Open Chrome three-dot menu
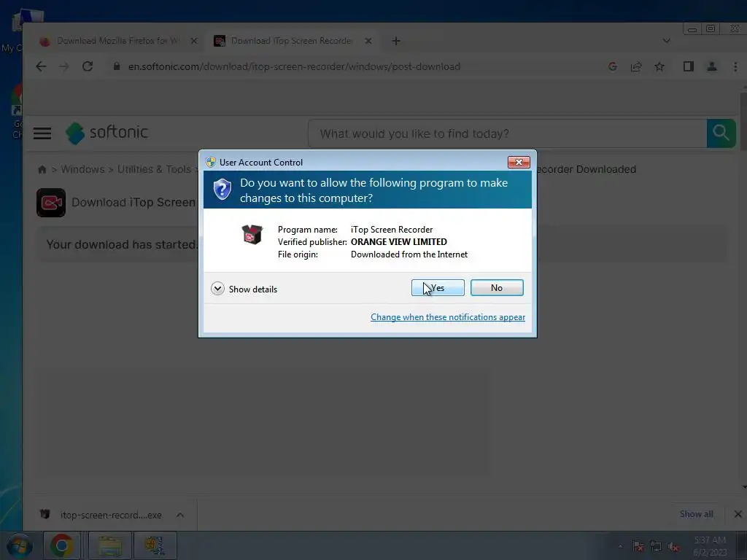The height and width of the screenshot is (560, 747). tap(735, 66)
